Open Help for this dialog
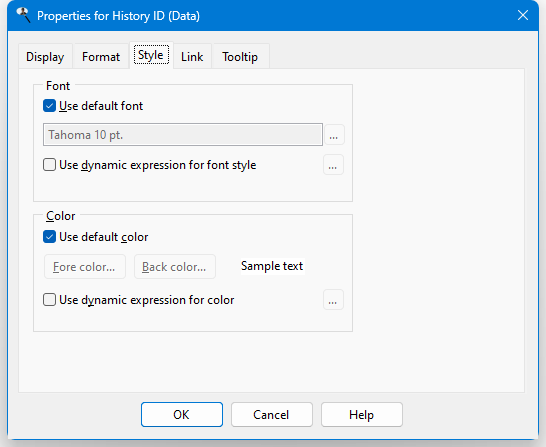Viewport: 546px width, 447px height. [x=362, y=415]
